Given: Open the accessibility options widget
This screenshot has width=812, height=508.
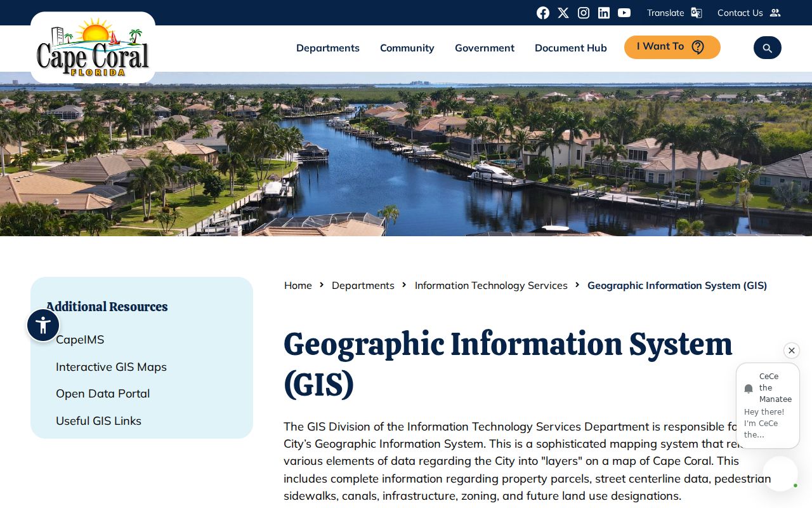Looking at the screenshot, I should pos(43,325).
